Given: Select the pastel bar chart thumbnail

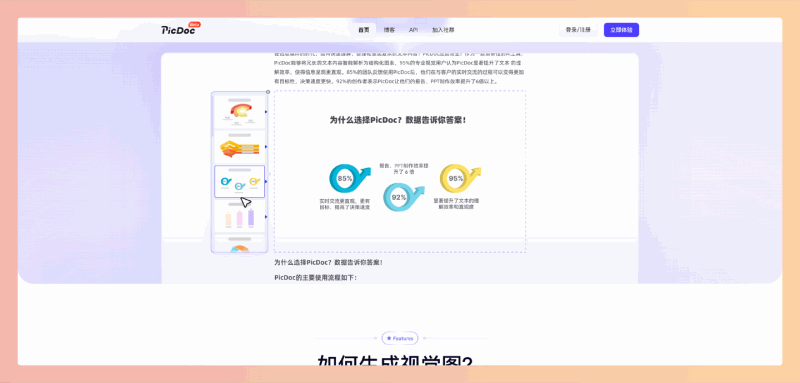Looking at the screenshot, I should pos(239,217).
